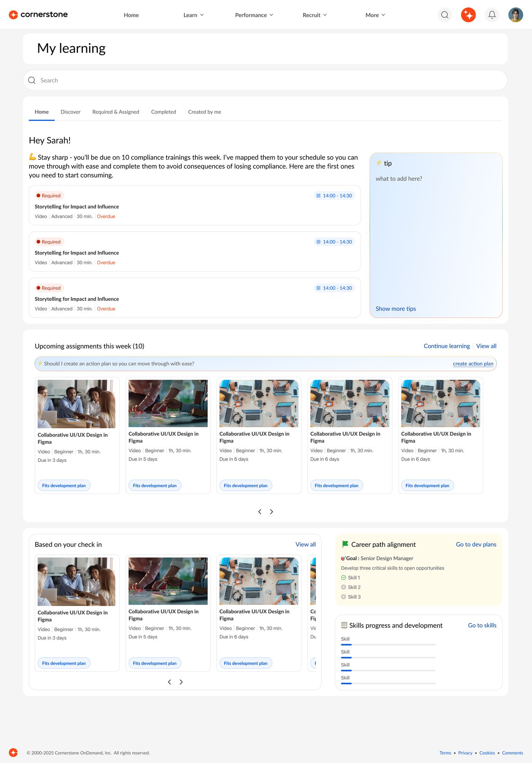Expand the Performance dropdown menu
532x763 pixels.
pyautogui.click(x=254, y=15)
